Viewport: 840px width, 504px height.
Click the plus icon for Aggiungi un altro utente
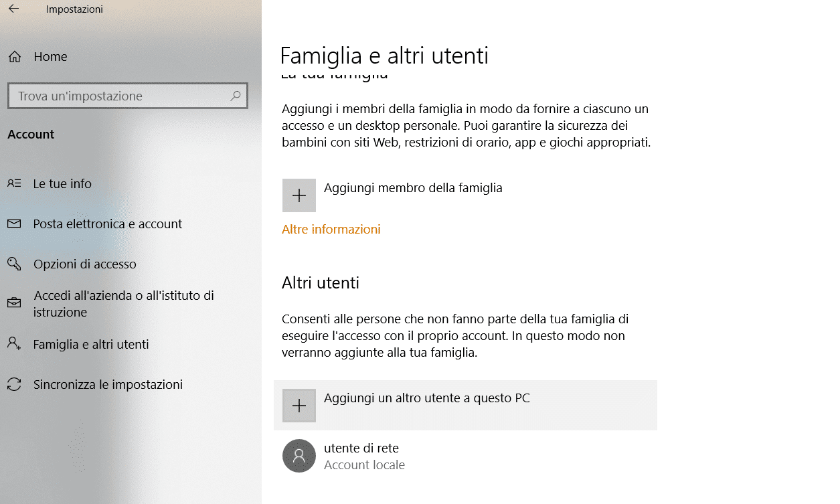click(x=299, y=405)
